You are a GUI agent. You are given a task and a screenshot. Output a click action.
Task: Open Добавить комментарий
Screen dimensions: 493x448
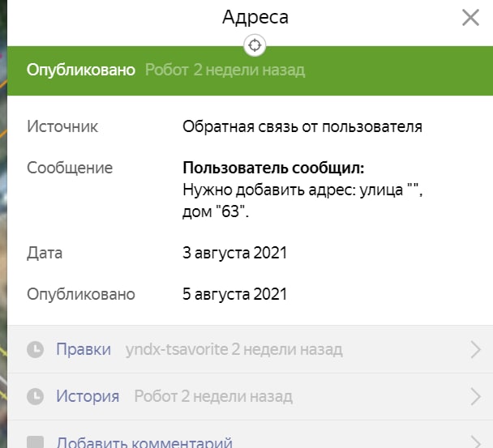pyautogui.click(x=144, y=442)
